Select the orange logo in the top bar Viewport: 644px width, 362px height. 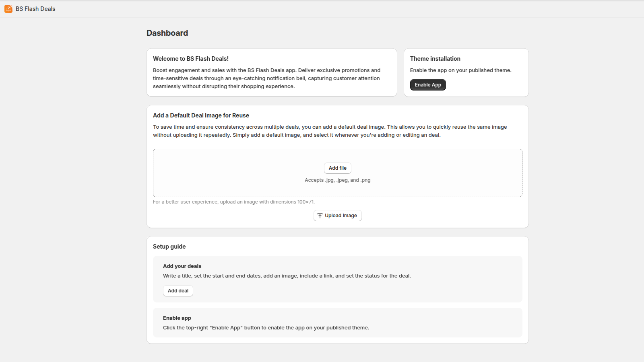point(8,8)
